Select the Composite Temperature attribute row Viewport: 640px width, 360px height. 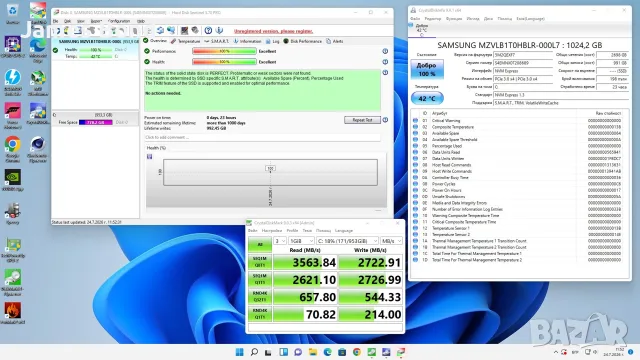(x=517, y=127)
